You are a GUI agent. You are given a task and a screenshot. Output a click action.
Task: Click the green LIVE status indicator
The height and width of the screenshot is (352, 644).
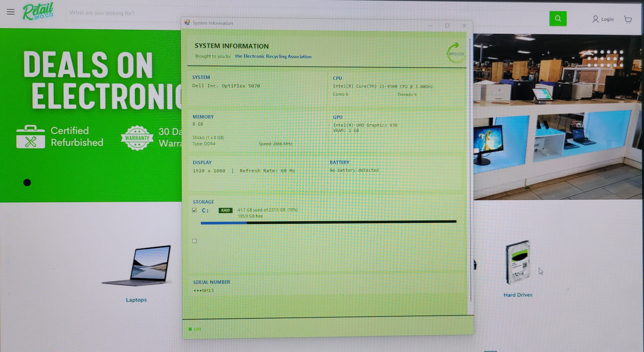pos(195,329)
